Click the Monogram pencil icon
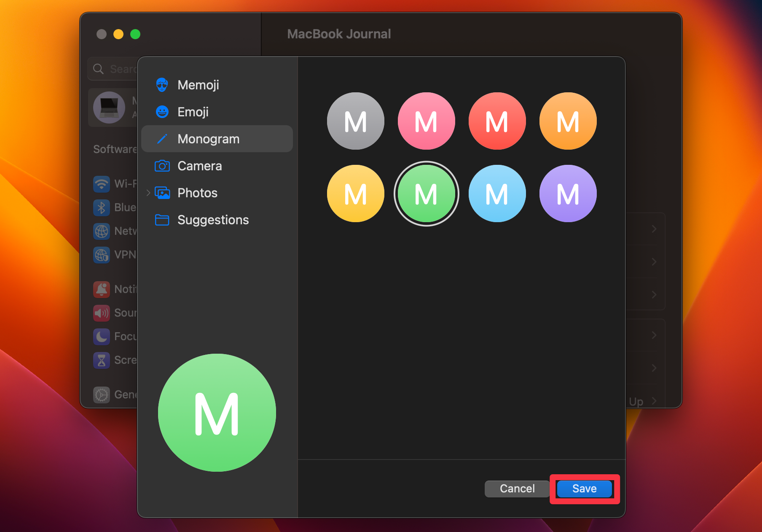 pyautogui.click(x=162, y=139)
